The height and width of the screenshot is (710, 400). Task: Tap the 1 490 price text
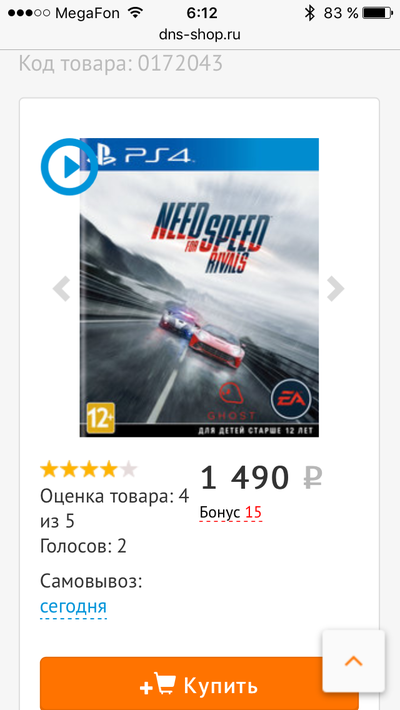[x=245, y=478]
